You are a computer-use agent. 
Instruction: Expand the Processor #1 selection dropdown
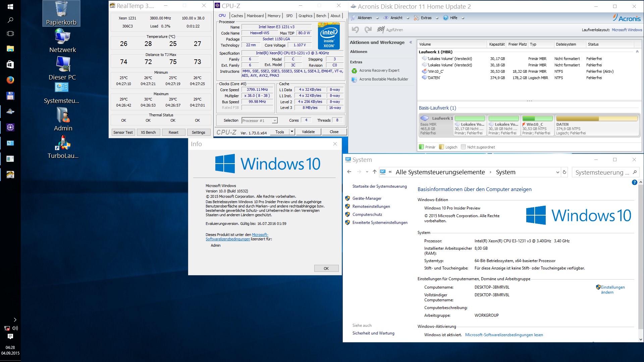[275, 121]
